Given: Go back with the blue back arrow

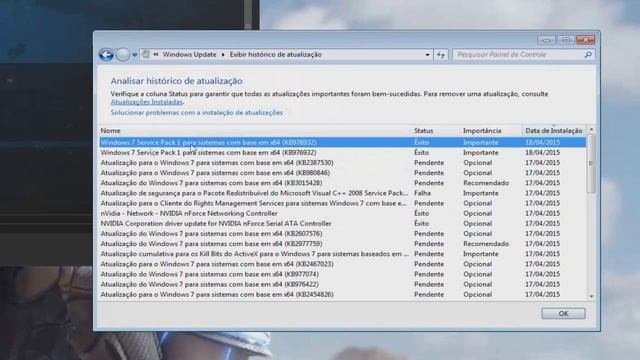Looking at the screenshot, I should (106, 55).
